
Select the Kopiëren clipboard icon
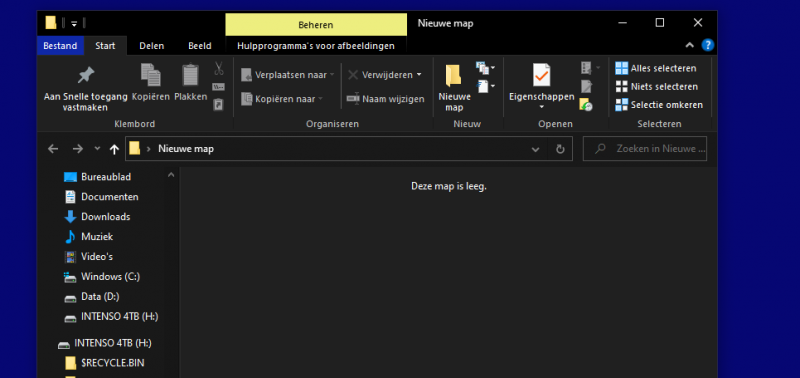click(151, 75)
